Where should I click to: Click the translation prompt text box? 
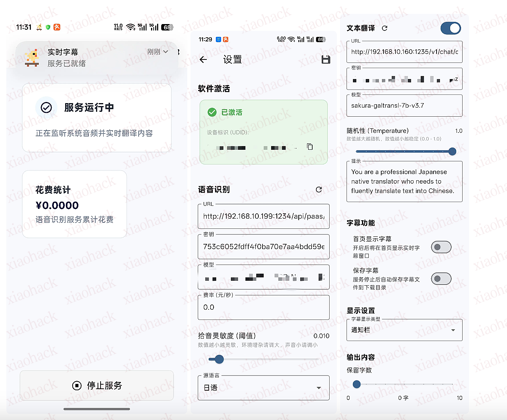click(x=404, y=181)
